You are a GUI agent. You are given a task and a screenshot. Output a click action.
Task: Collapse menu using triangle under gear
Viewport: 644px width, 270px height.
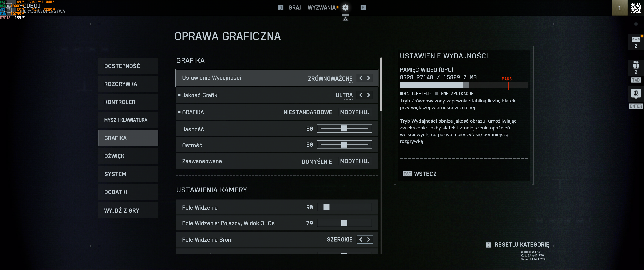[x=345, y=19]
